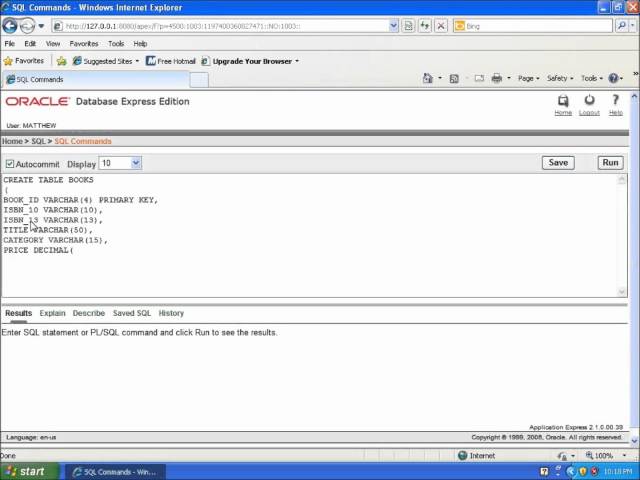The width and height of the screenshot is (640, 480).
Task: Expand the Page command menu
Action: pos(529,78)
